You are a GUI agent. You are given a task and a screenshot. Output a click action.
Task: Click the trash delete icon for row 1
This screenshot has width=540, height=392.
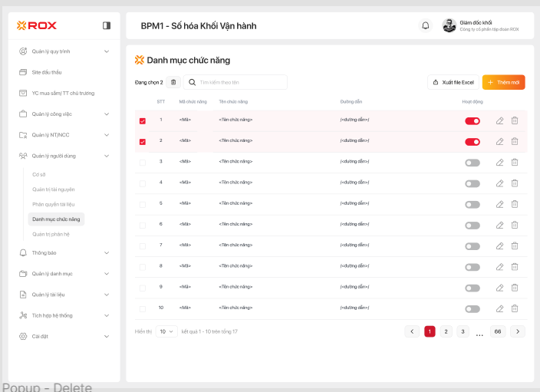click(515, 120)
